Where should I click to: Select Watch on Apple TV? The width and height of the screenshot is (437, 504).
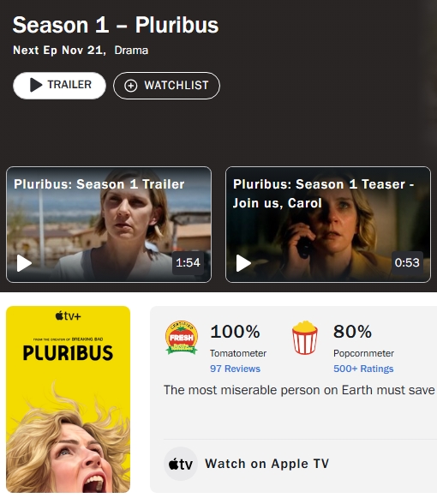[267, 464]
